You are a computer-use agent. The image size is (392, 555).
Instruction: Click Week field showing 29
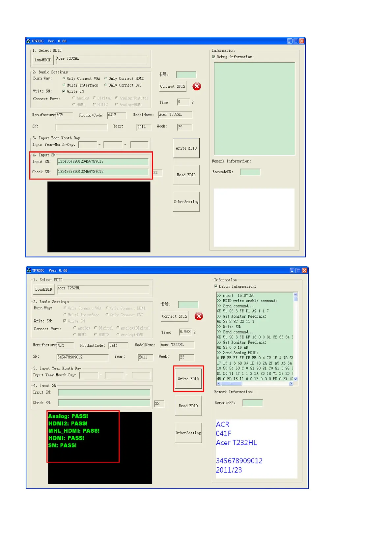[185, 127]
